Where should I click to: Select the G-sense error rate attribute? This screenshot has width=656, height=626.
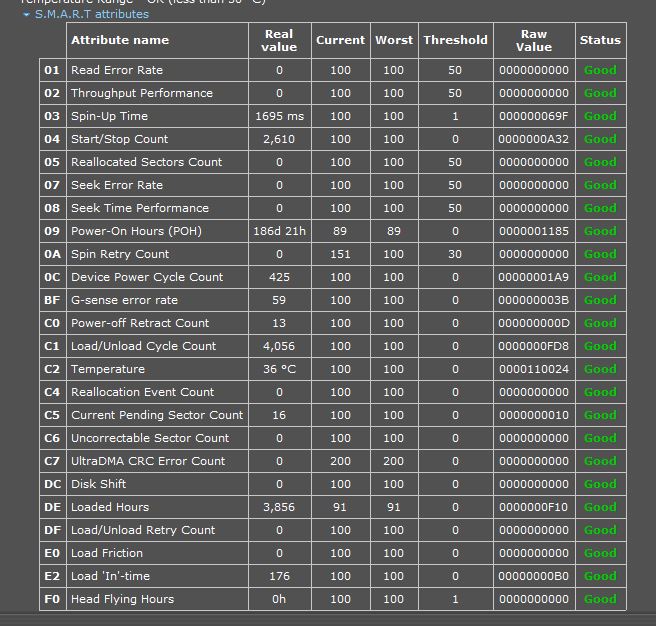124,300
